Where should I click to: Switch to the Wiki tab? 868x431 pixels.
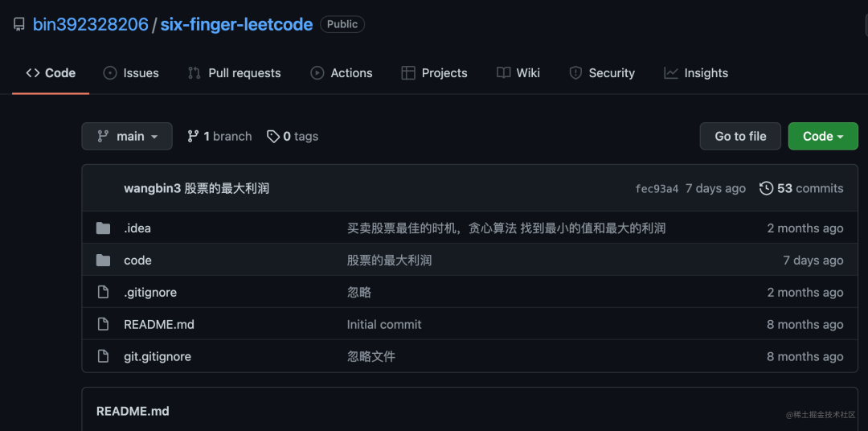(x=518, y=73)
